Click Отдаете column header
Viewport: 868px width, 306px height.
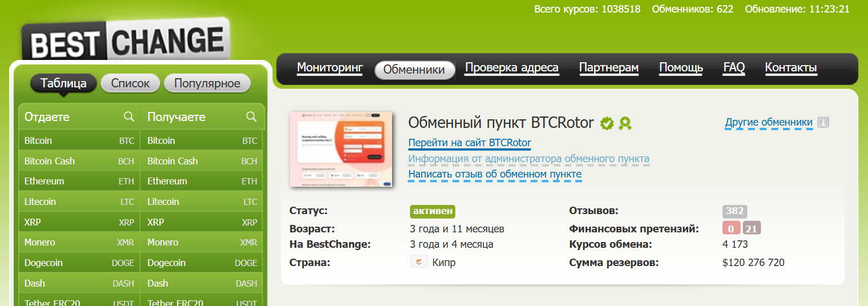pyautogui.click(x=47, y=116)
